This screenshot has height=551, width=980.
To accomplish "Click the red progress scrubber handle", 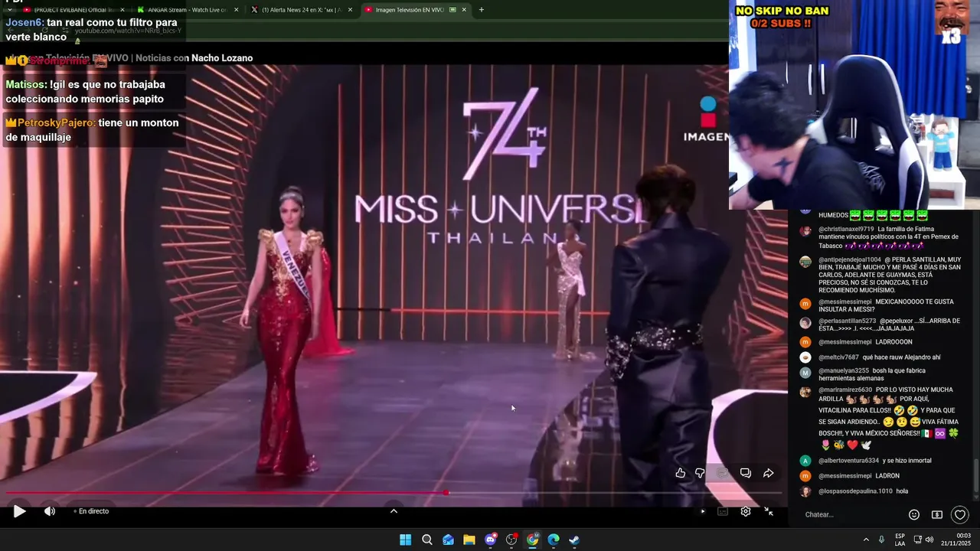I will (446, 493).
